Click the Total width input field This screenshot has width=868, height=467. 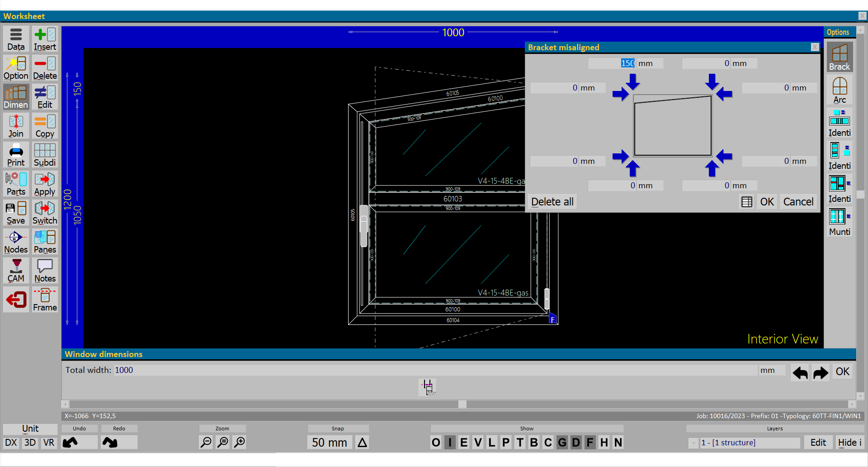coord(434,370)
